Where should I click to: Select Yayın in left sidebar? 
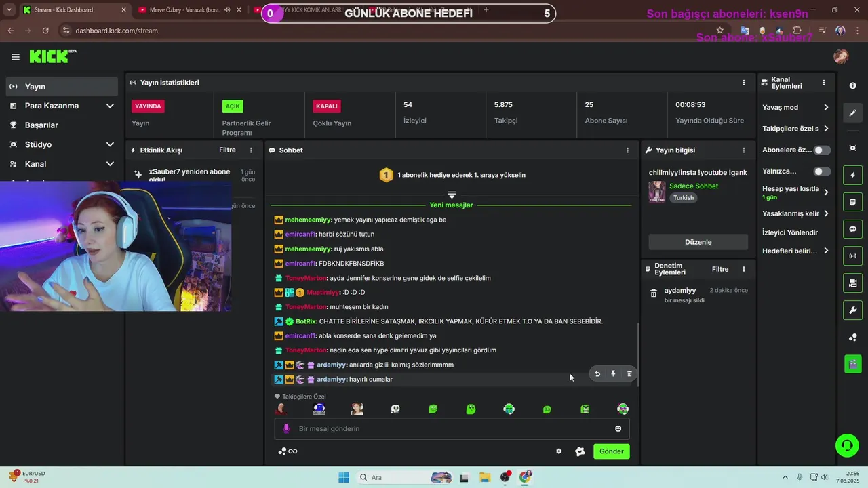(x=62, y=87)
